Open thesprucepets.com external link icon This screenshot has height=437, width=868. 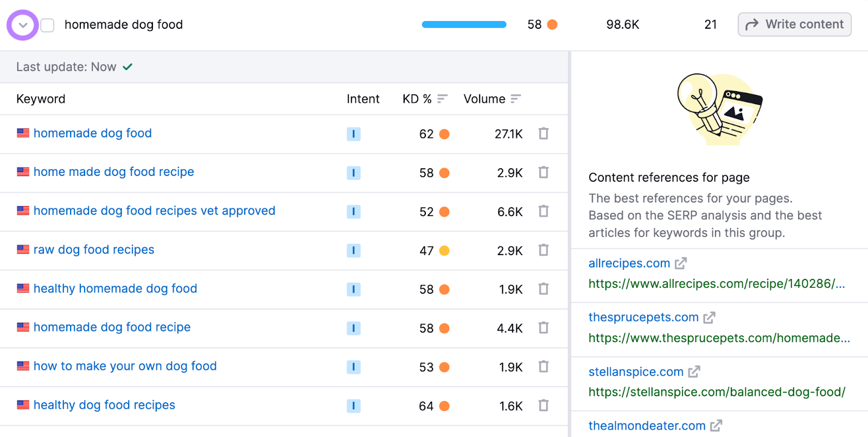click(x=709, y=318)
